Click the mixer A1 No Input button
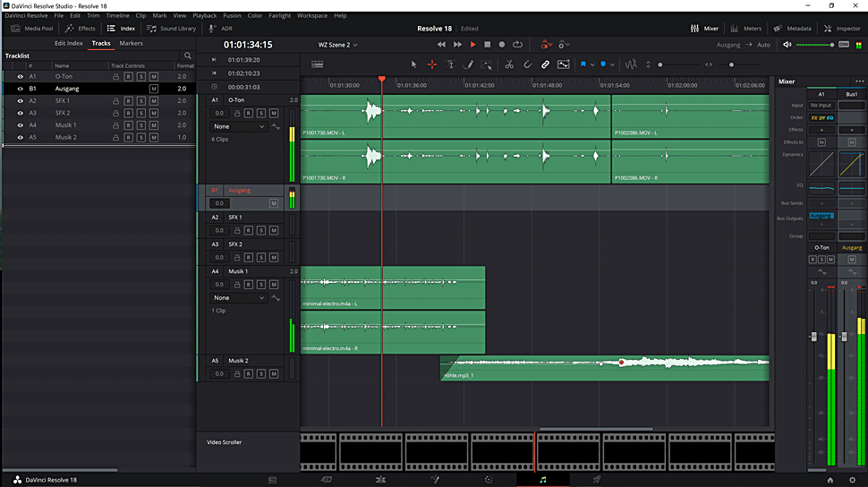Screen dimensions: 868x487 click(x=821, y=106)
